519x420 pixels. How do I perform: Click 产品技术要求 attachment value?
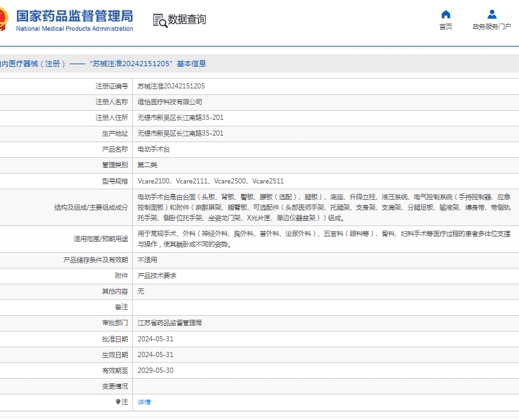click(157, 275)
